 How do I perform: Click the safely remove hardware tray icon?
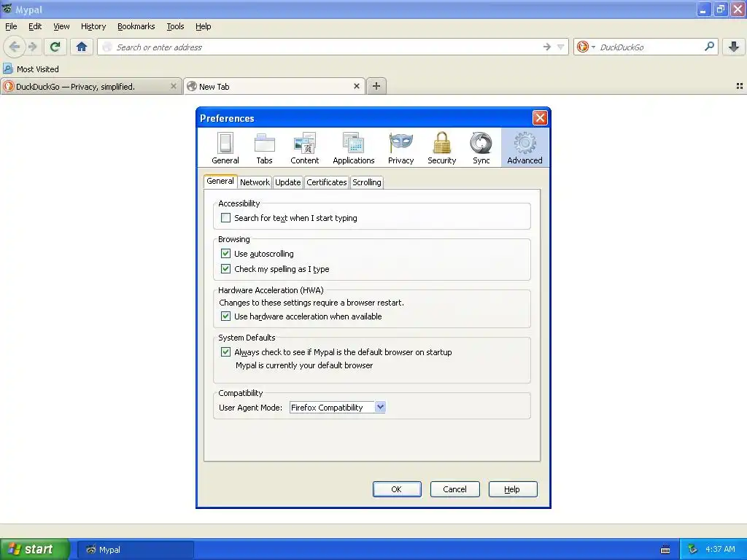click(x=692, y=549)
